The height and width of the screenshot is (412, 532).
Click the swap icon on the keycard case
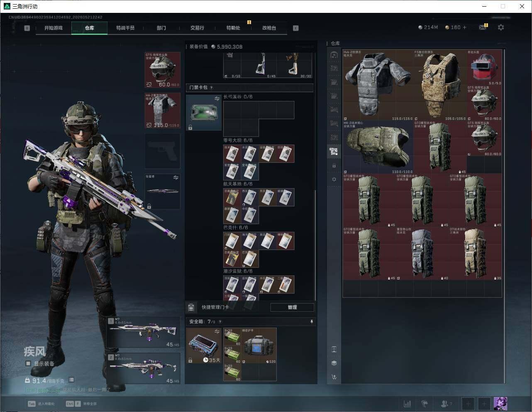(x=217, y=98)
